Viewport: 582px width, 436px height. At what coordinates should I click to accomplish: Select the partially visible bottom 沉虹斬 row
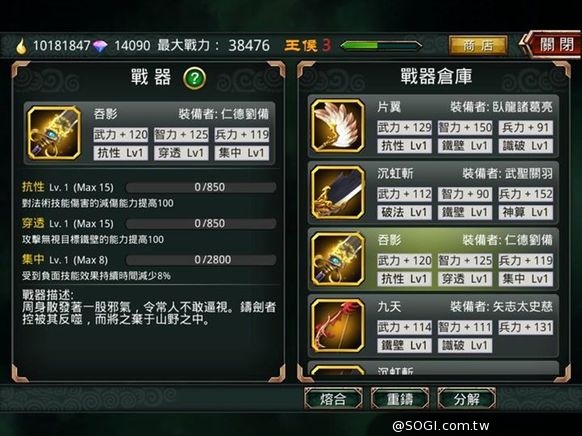[x=433, y=368]
